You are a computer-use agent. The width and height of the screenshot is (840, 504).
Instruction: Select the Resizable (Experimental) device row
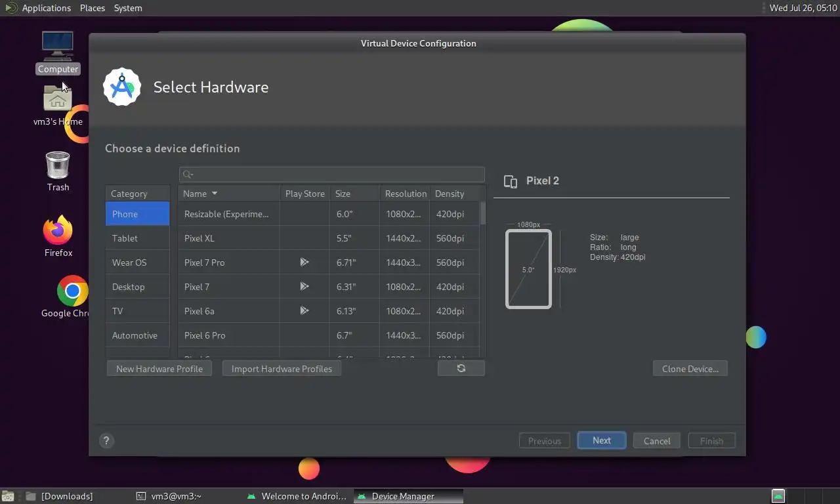pyautogui.click(x=328, y=214)
